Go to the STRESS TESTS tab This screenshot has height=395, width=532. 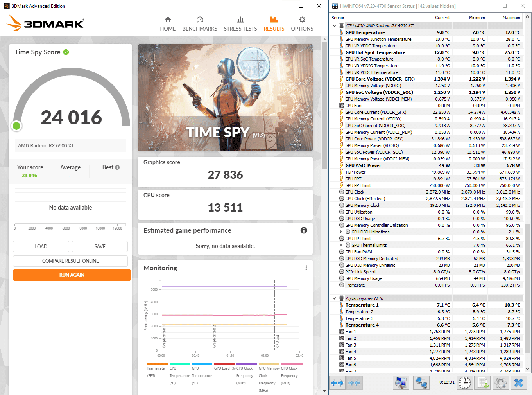pos(240,24)
